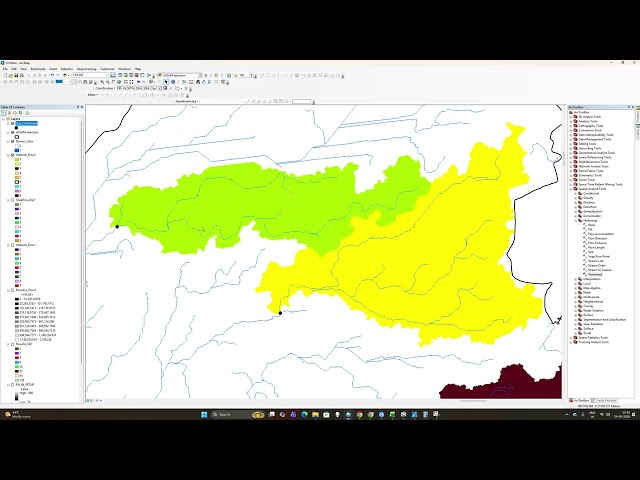Uncheck the ASSAM selection layer

13,132
